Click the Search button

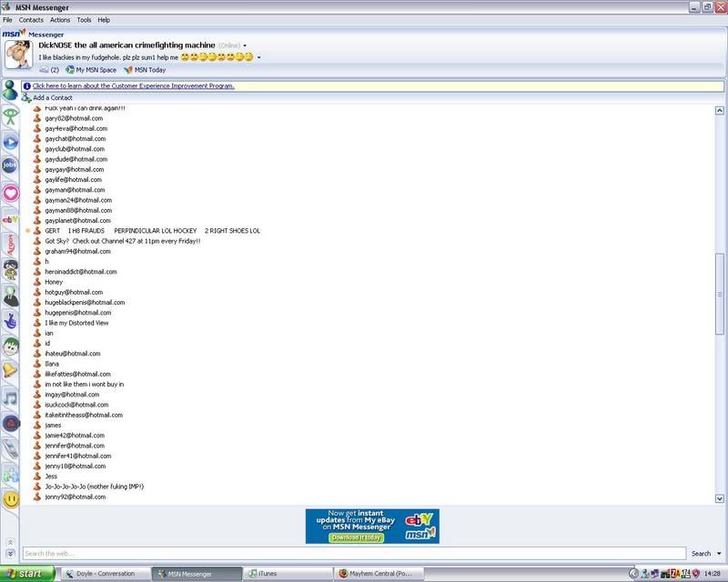click(x=701, y=553)
